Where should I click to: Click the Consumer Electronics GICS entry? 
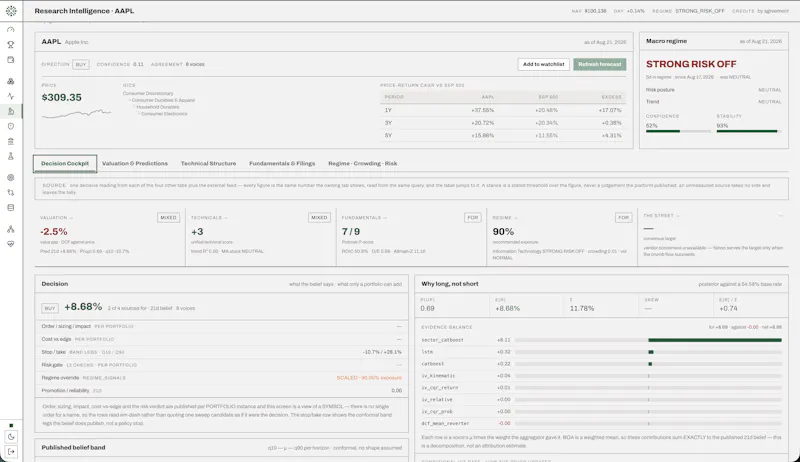[164, 114]
